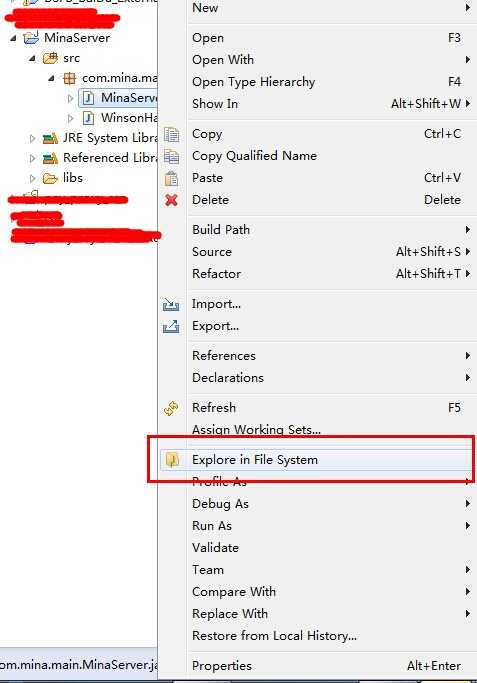Click the MinaServer Java file icon

click(x=88, y=98)
